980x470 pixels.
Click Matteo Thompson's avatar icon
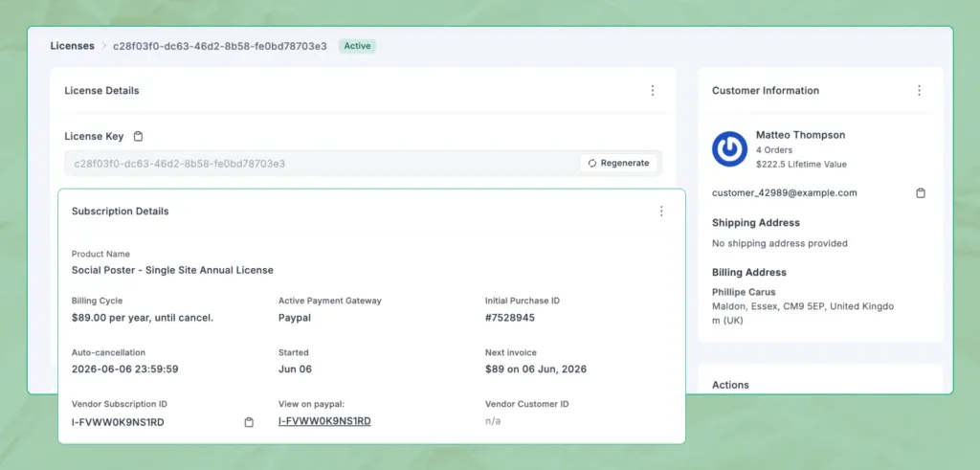click(x=729, y=149)
